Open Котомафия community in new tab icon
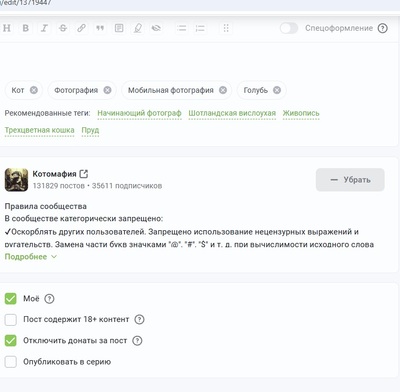The height and width of the screenshot is (392, 400). 84,174
